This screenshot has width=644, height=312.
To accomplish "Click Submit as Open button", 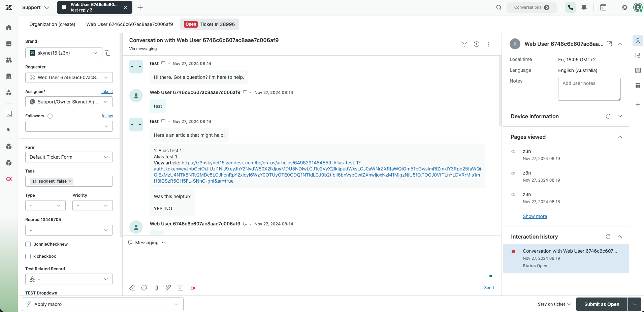I will coord(601,304).
